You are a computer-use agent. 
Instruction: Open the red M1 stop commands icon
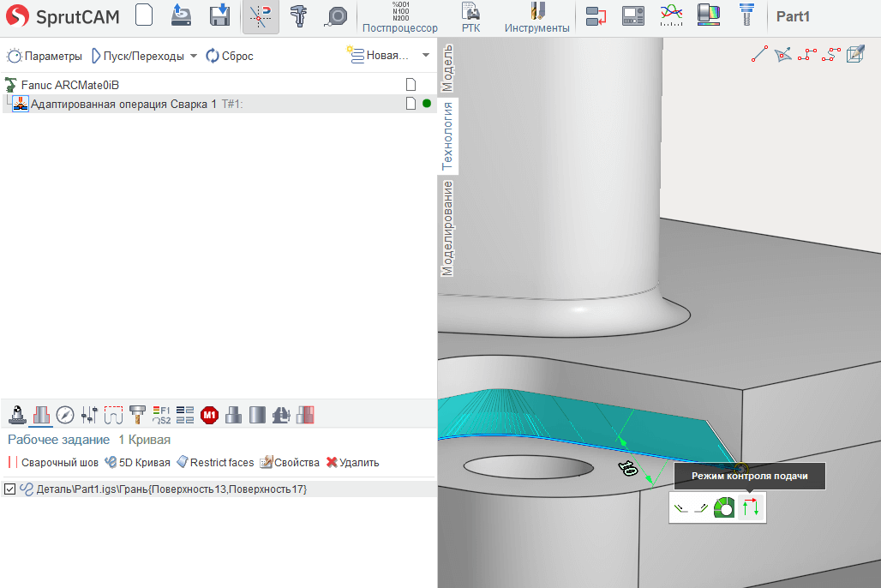point(210,415)
